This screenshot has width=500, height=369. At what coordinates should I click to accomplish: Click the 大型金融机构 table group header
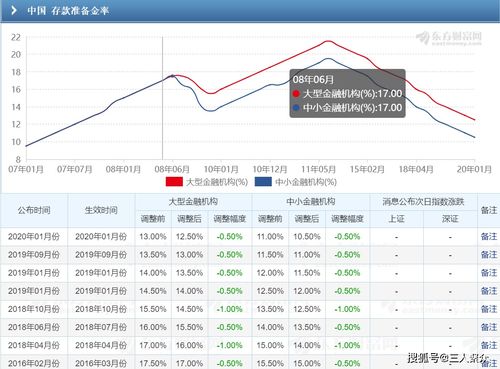tap(193, 201)
